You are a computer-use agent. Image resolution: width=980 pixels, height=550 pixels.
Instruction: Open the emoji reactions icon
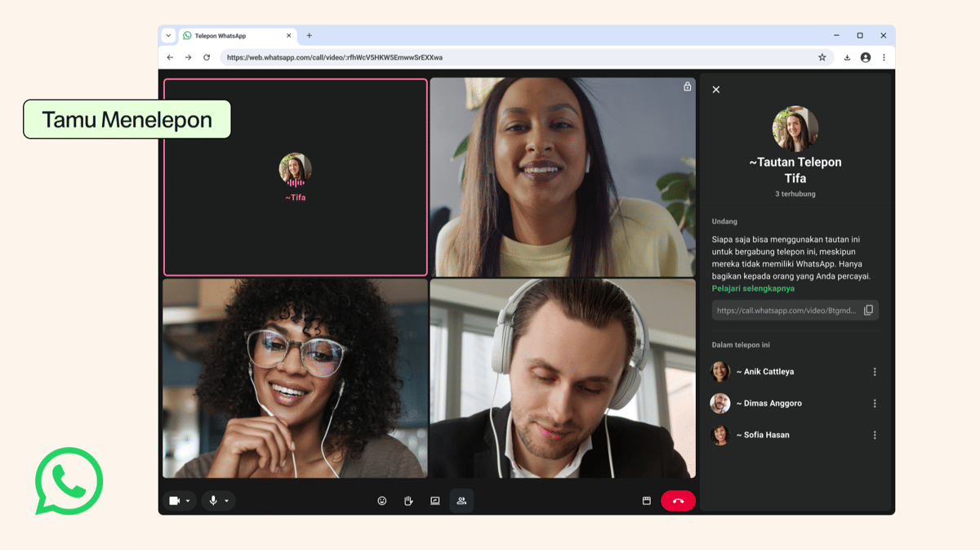point(381,501)
